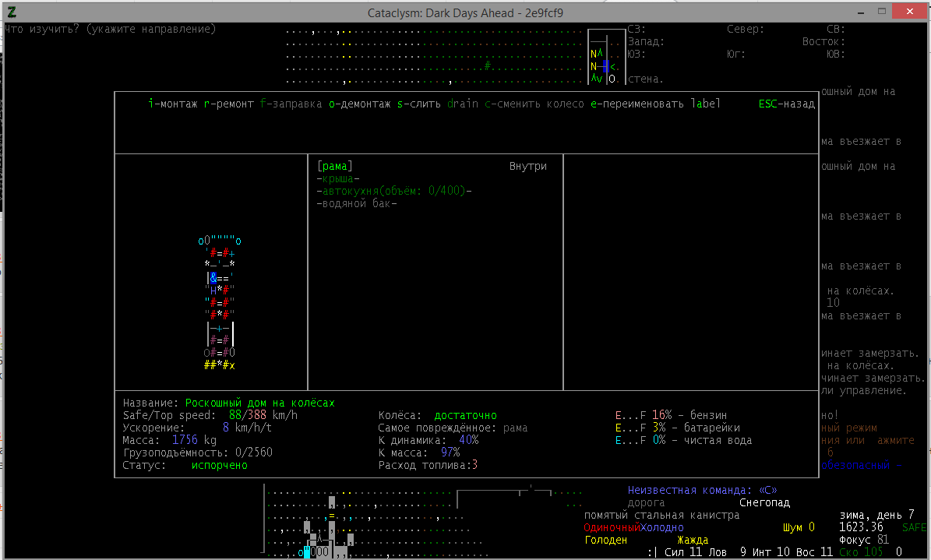Screen dimensions: 931x560
Task: Click prompt Что изучить? (укажите направление)
Action: pyautogui.click(x=110, y=29)
